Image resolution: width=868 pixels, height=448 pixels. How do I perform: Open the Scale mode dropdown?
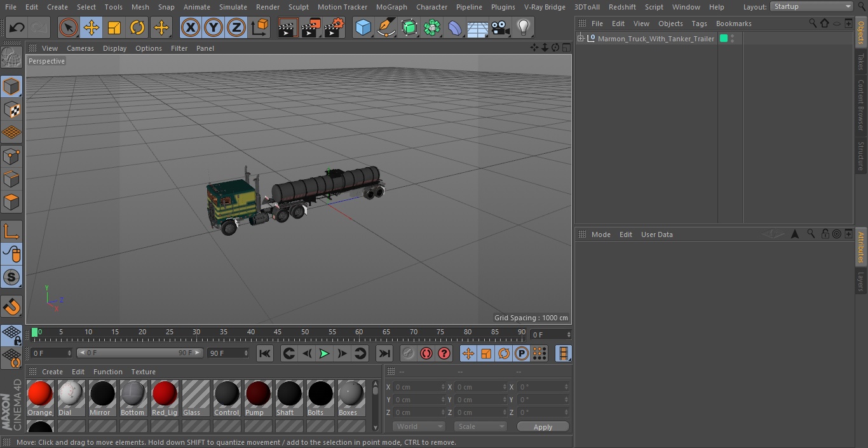click(x=480, y=426)
